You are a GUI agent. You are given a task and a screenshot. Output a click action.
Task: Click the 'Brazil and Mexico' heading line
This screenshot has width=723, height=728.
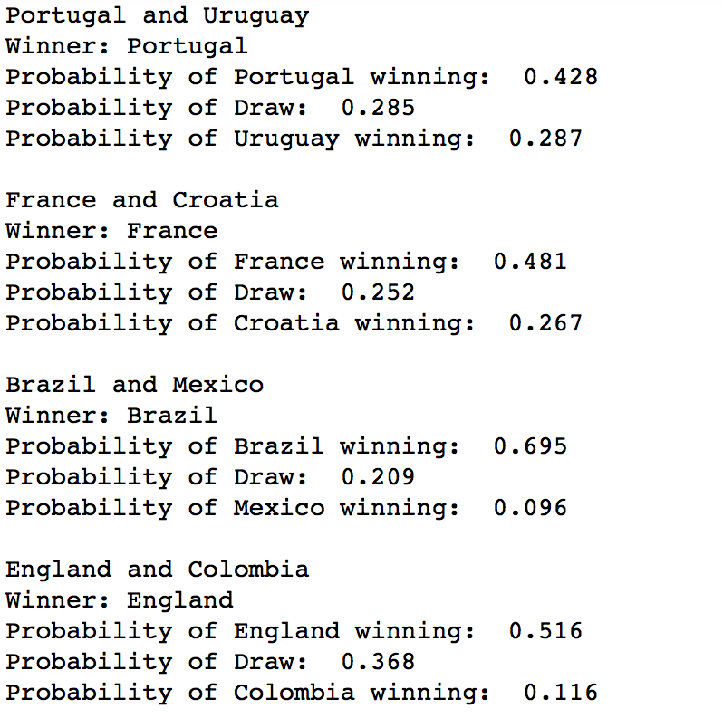[134, 385]
